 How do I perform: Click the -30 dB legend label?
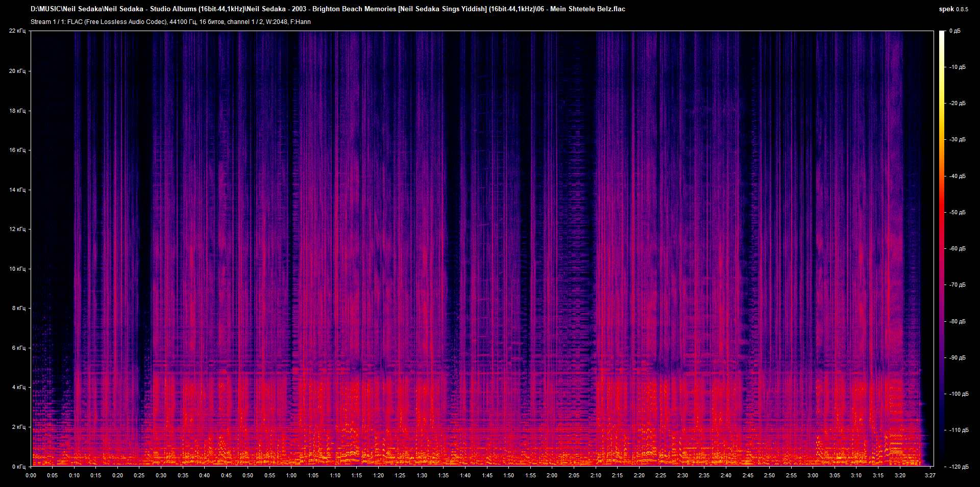click(x=958, y=140)
